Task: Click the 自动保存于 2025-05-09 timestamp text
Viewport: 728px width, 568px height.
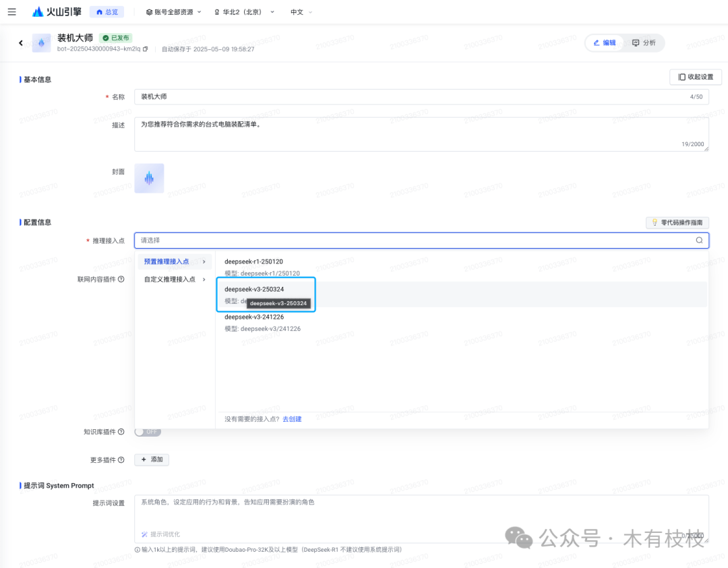Action: (208, 49)
